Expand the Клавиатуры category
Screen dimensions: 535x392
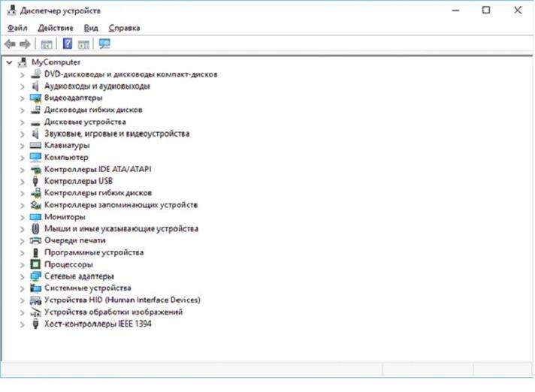coord(23,146)
